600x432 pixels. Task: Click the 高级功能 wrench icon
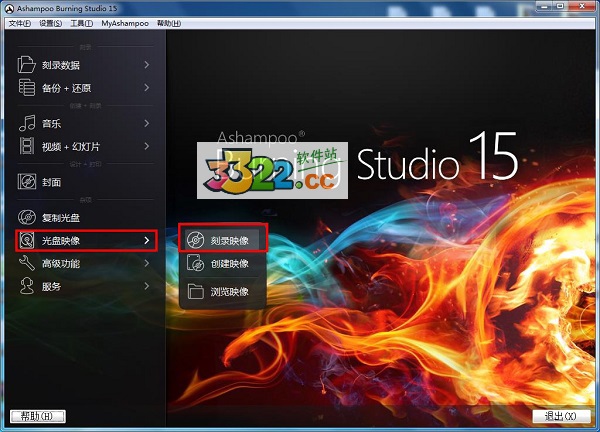pos(27,263)
